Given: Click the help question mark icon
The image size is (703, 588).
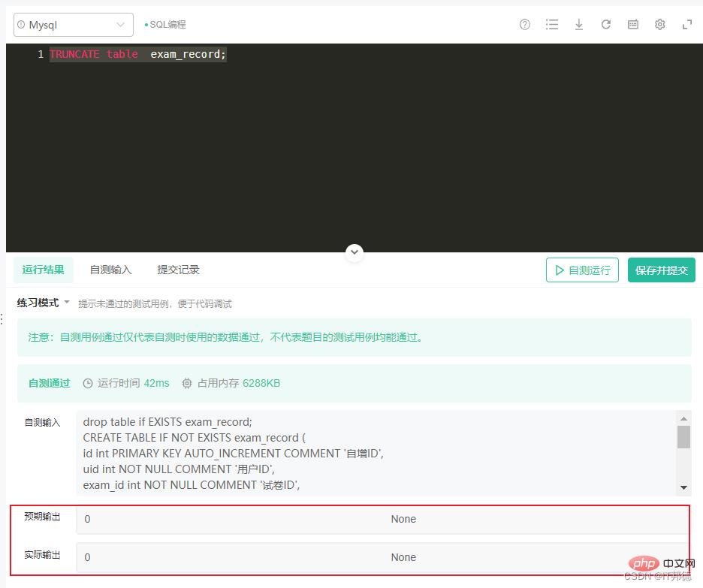Looking at the screenshot, I should pos(525,25).
